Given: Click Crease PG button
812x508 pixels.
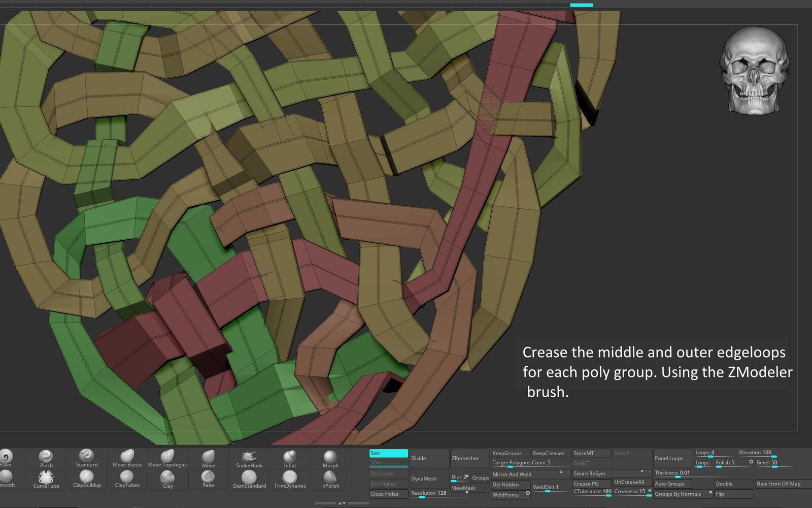Looking at the screenshot, I should coord(592,484).
